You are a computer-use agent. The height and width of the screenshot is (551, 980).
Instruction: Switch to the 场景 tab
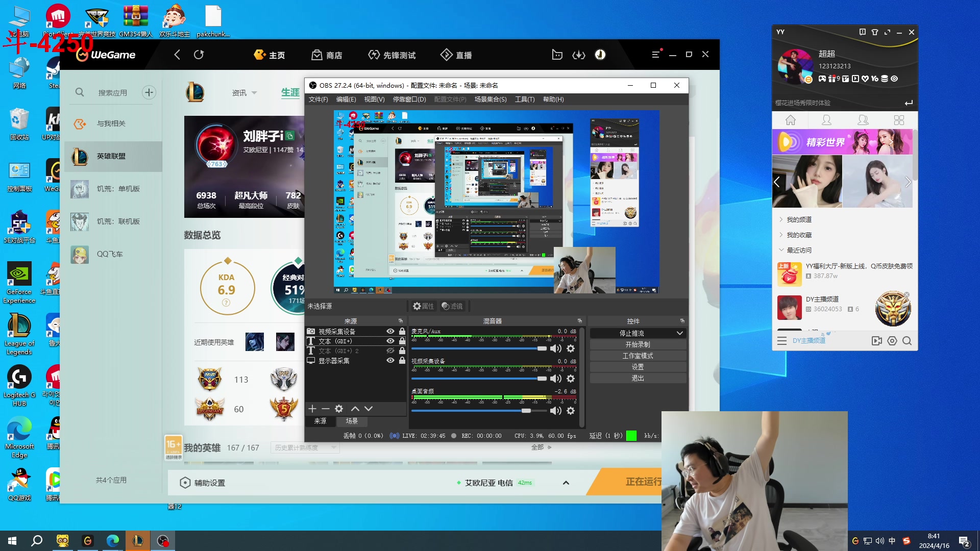(x=352, y=421)
